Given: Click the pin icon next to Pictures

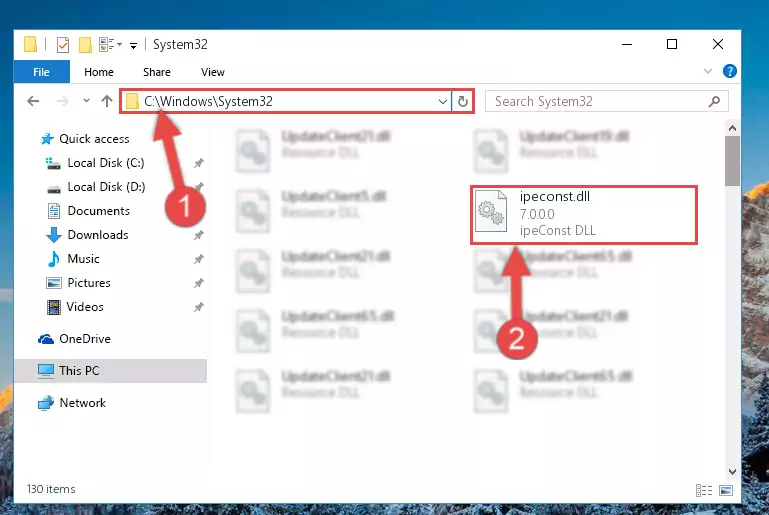Looking at the screenshot, I should [198, 283].
